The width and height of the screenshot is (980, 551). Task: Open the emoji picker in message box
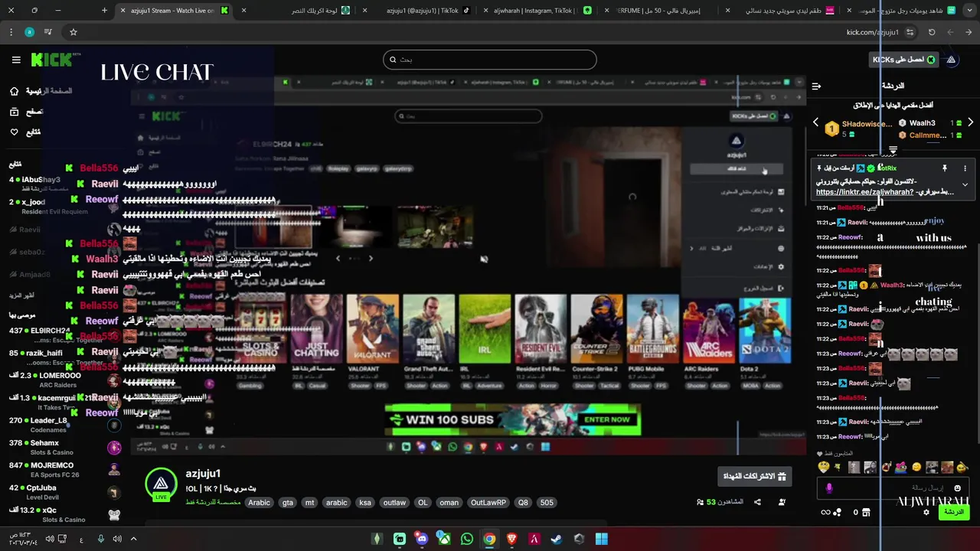957,488
